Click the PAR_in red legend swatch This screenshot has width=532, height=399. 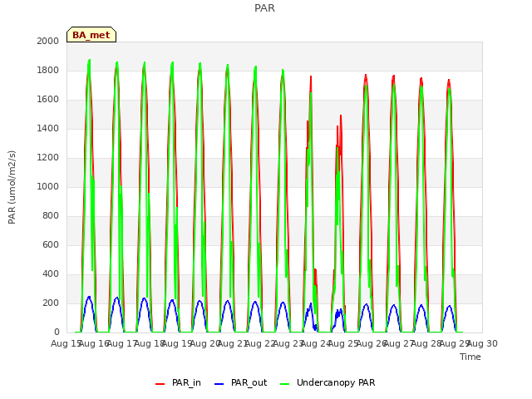(x=160, y=384)
